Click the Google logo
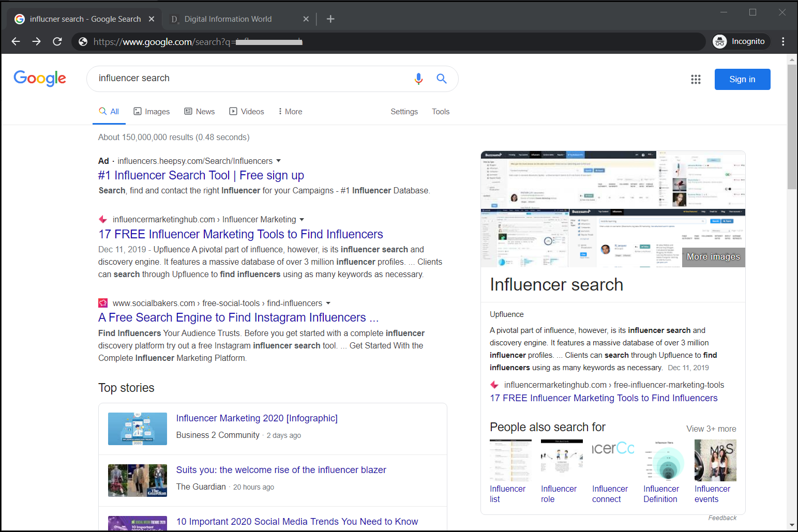 40,79
